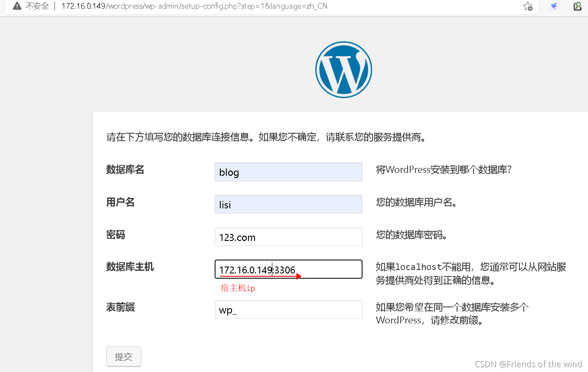Click the URL text in the address bar
The image size is (588, 372).
pyautogui.click(x=194, y=7)
